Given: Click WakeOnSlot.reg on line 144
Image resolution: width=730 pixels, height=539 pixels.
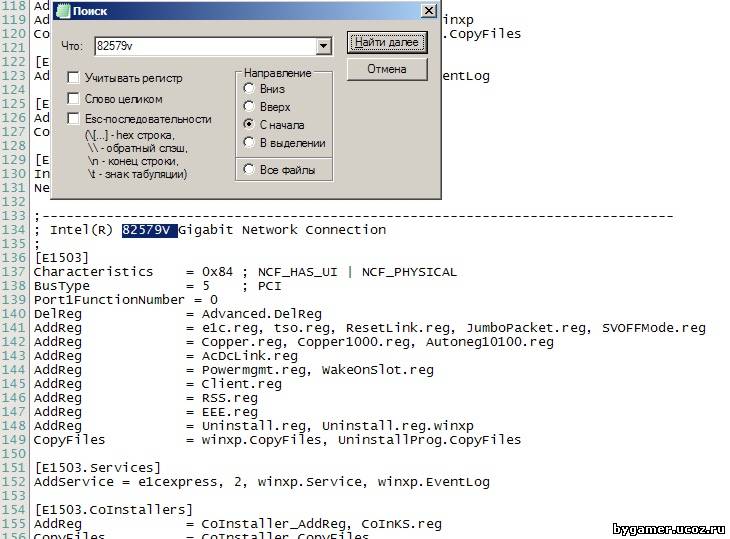Looking at the screenshot, I should [378, 370].
